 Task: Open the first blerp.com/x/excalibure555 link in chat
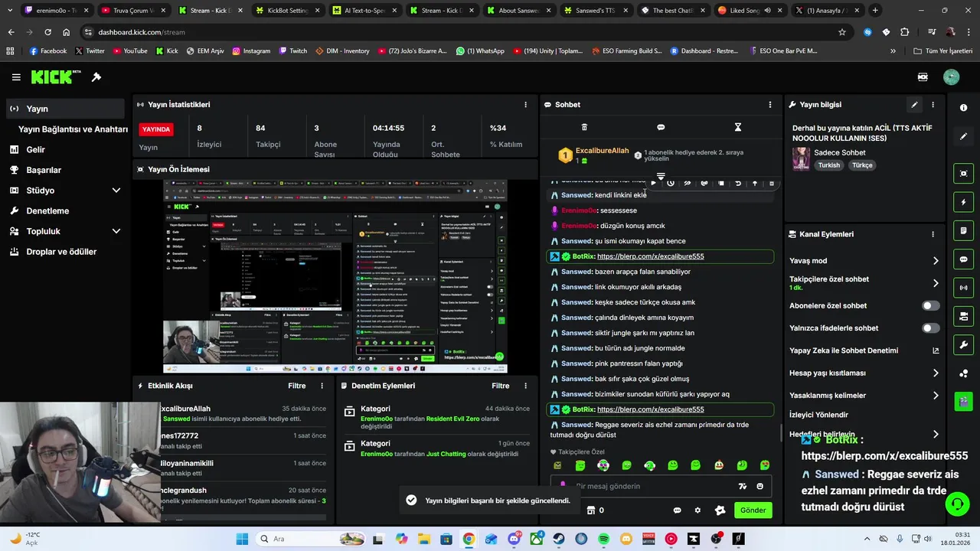click(x=650, y=256)
